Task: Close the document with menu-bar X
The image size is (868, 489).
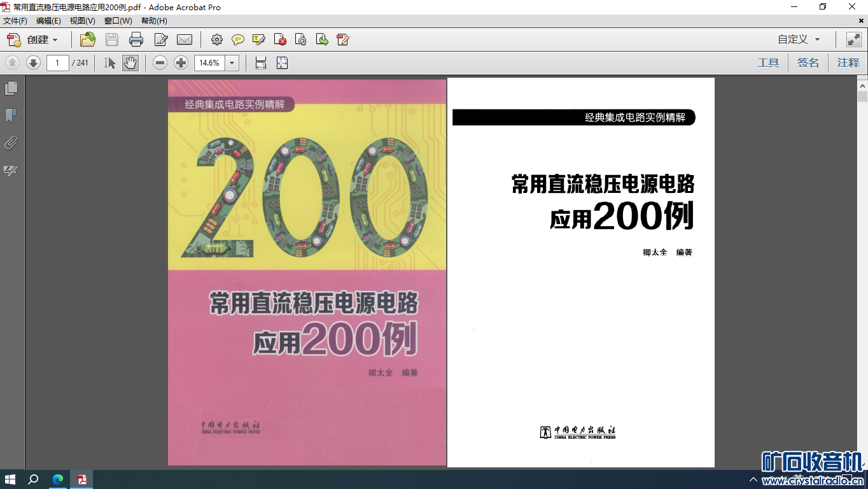Action: (x=861, y=21)
